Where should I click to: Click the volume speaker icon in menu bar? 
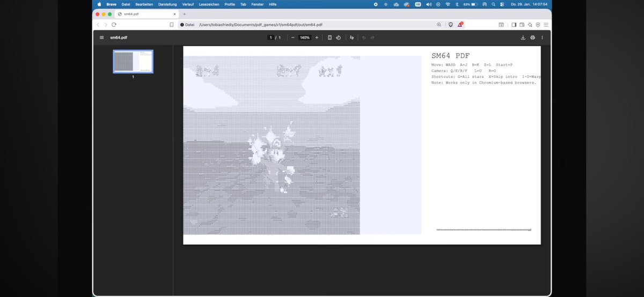(429, 4)
